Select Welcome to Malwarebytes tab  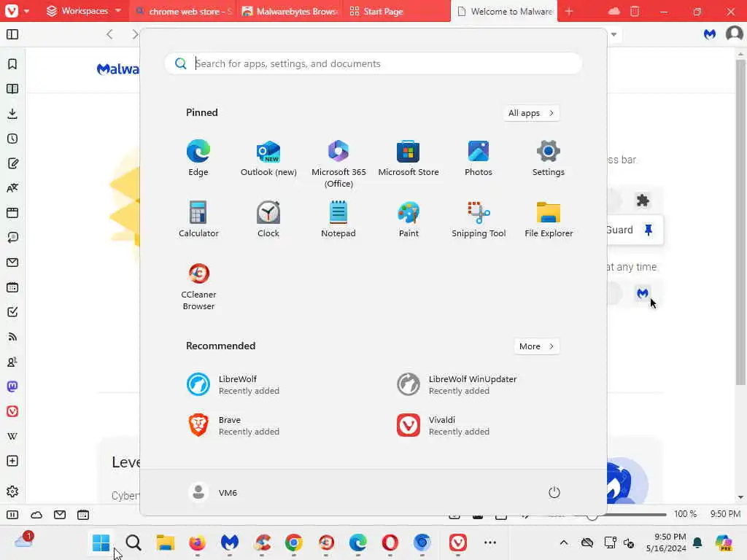(504, 11)
